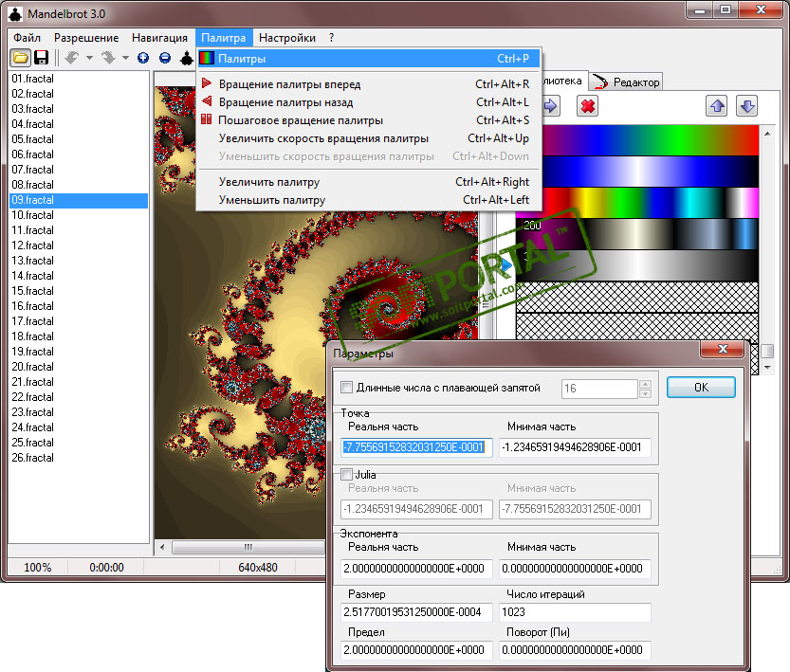The width and height of the screenshot is (790, 672).
Task: Open the Навигация menu
Action: pyautogui.click(x=159, y=38)
